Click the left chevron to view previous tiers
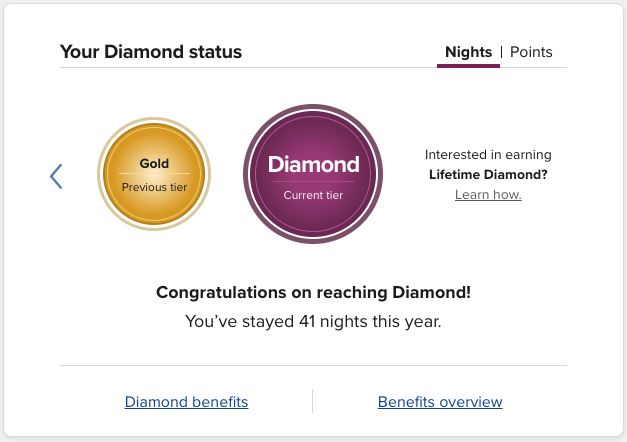 tap(56, 177)
